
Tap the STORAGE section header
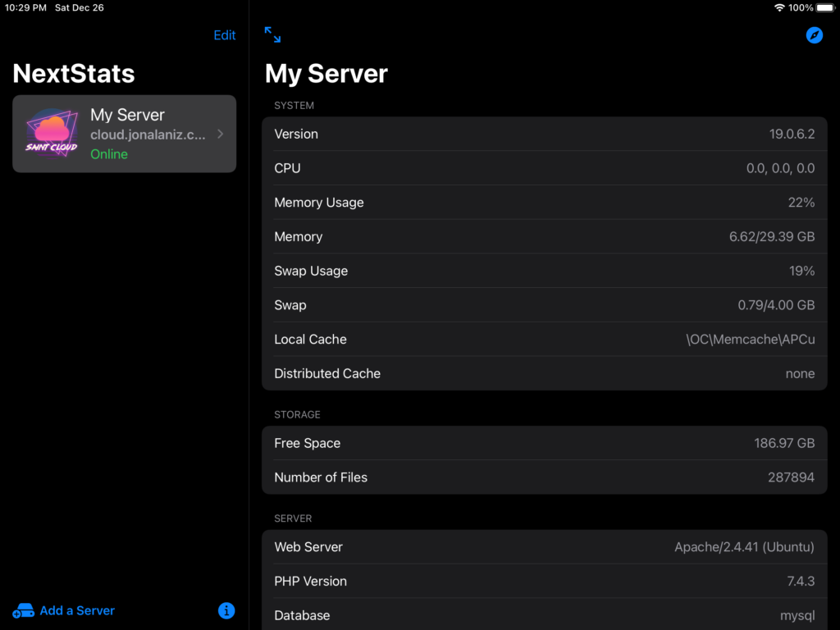pyautogui.click(x=297, y=414)
